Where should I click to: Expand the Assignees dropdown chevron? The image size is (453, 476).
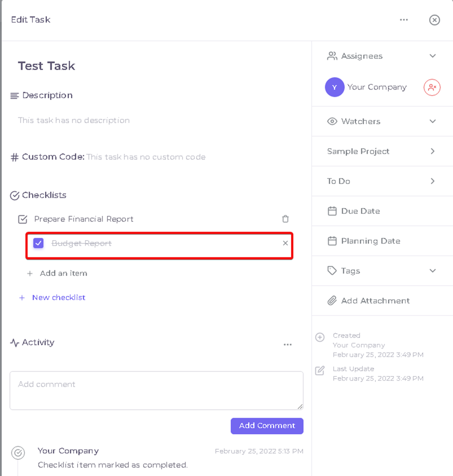[432, 56]
